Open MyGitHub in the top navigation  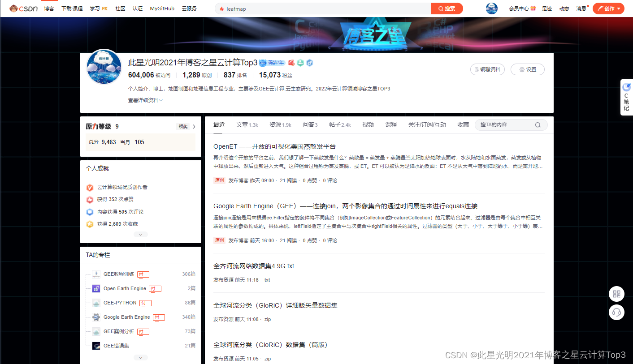coord(162,9)
